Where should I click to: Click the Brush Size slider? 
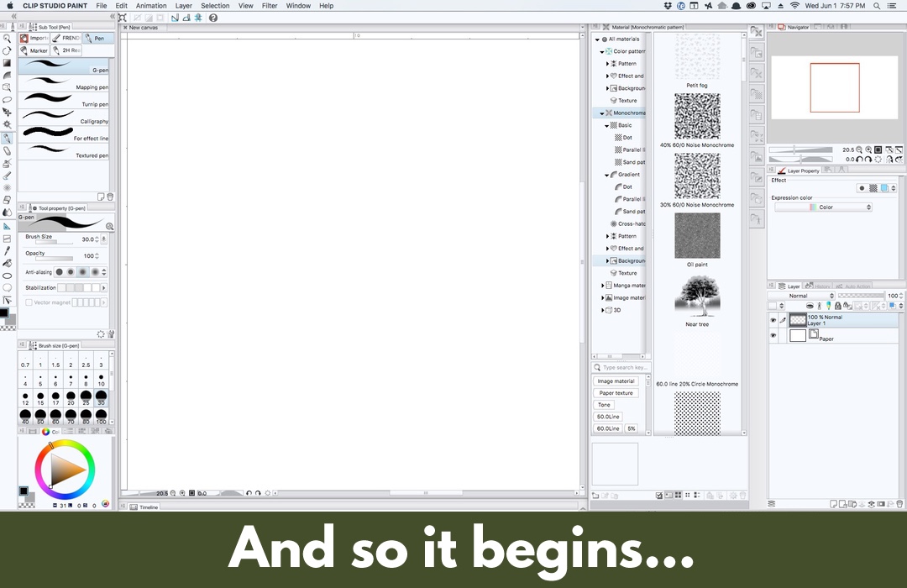pos(55,242)
